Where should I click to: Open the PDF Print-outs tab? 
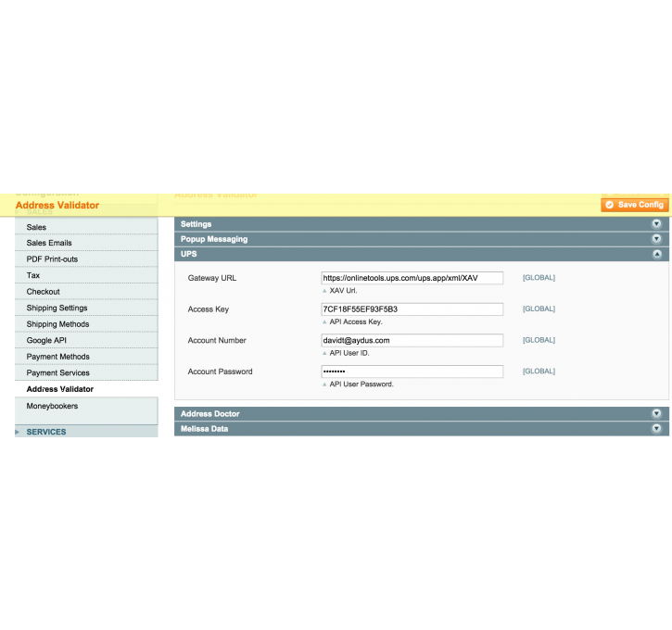click(x=86, y=259)
